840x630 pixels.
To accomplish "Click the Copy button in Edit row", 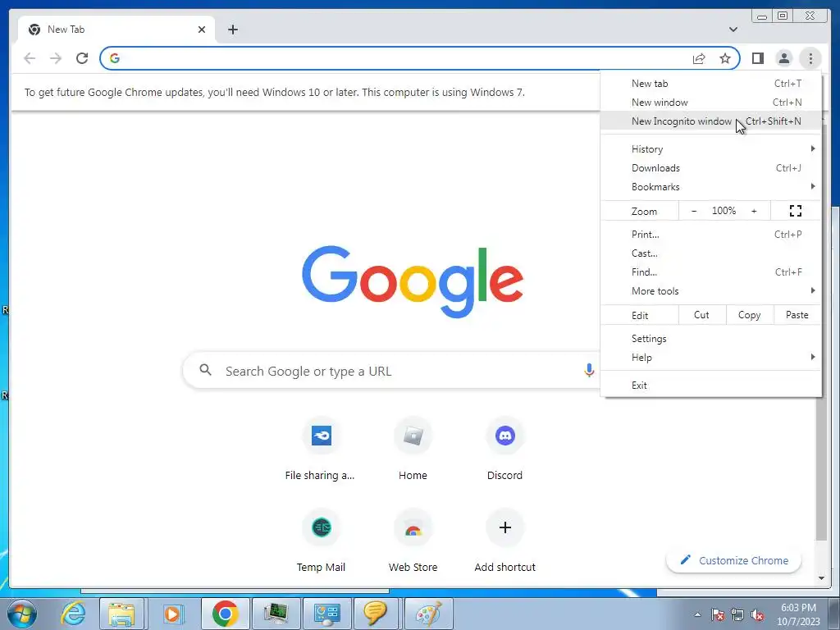I will (x=750, y=315).
